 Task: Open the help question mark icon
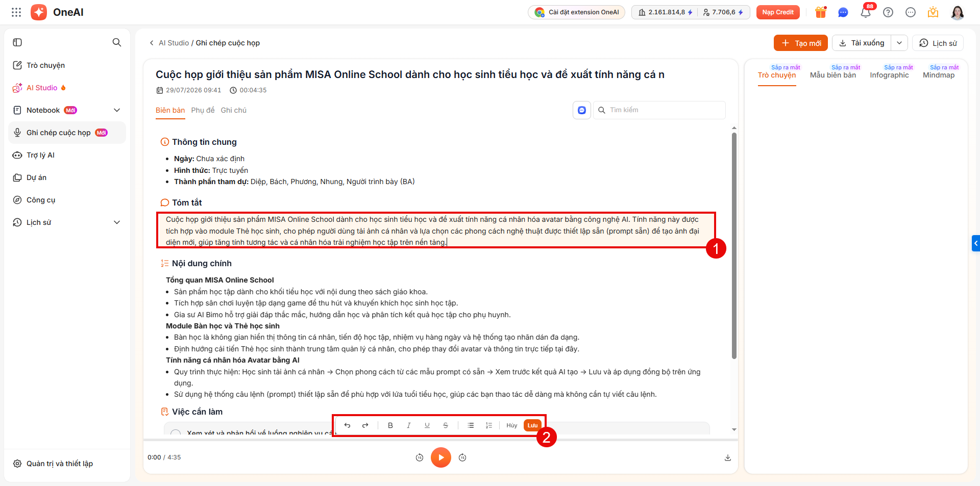pyautogui.click(x=888, y=12)
